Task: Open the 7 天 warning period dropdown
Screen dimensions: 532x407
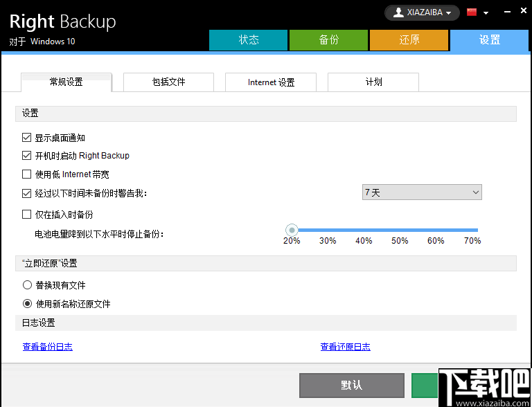Action: click(x=422, y=192)
